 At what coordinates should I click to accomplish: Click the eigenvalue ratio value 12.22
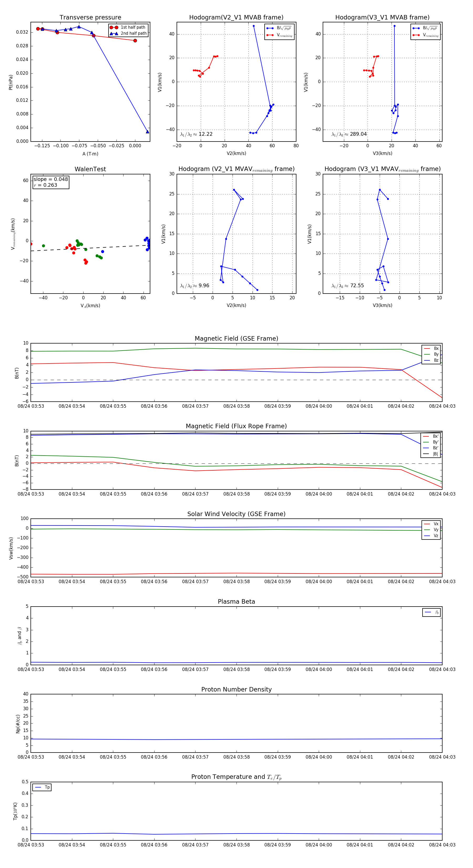(x=205, y=134)
